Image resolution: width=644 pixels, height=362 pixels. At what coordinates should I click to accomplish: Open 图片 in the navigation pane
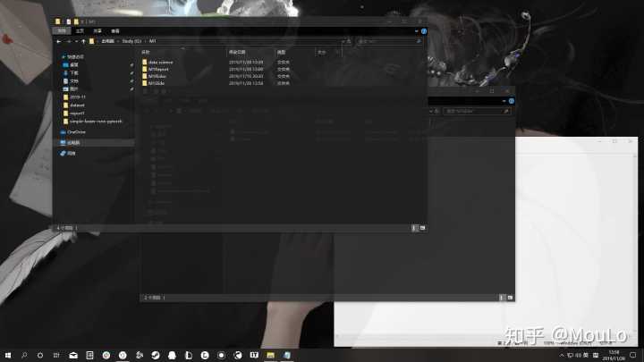tap(74, 89)
